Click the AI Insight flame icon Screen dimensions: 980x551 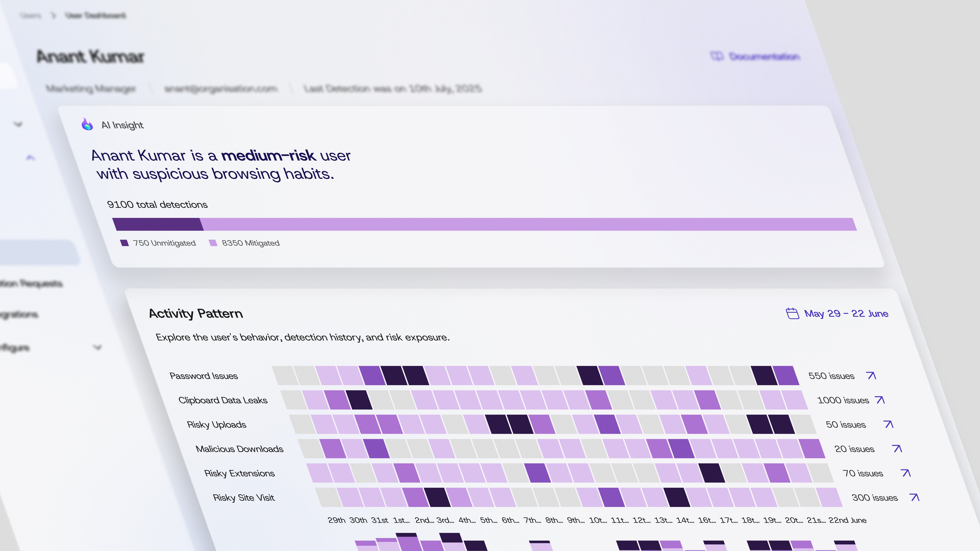(x=87, y=124)
